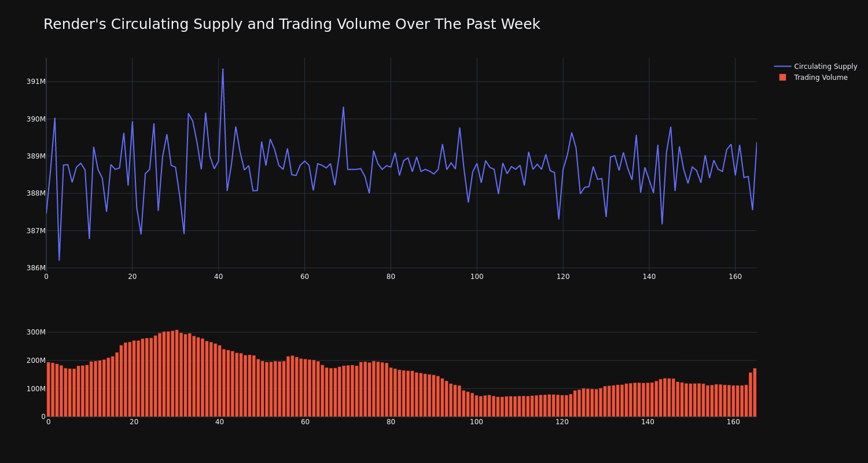The width and height of the screenshot is (868, 463).
Task: Click the 80 tick on volume chart x-axis
Action: tap(391, 422)
